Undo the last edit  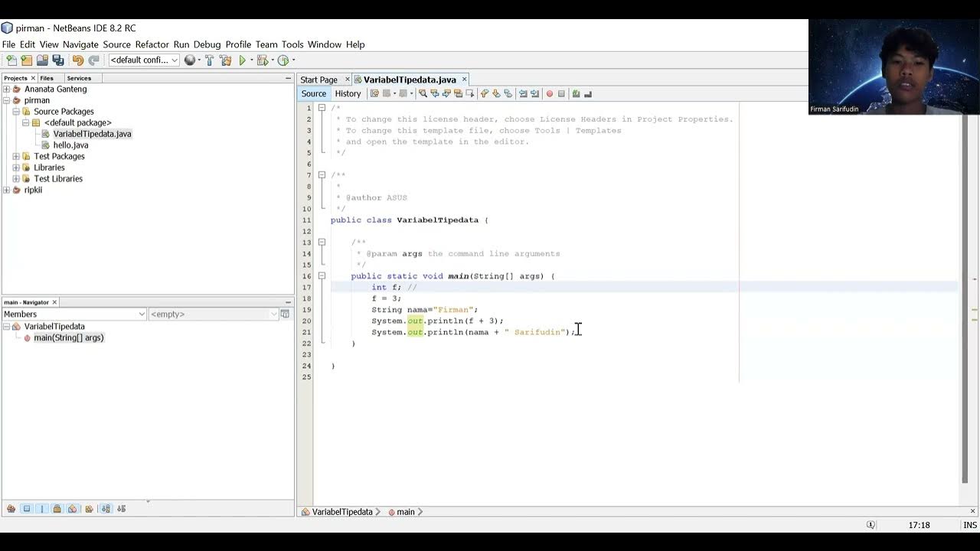tap(77, 60)
